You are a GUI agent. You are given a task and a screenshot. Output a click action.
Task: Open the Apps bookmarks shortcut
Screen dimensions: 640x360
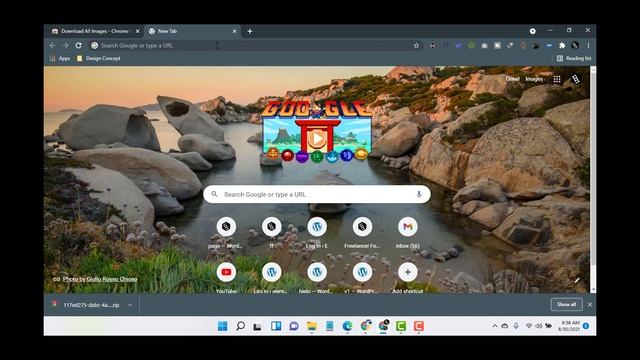pos(60,58)
